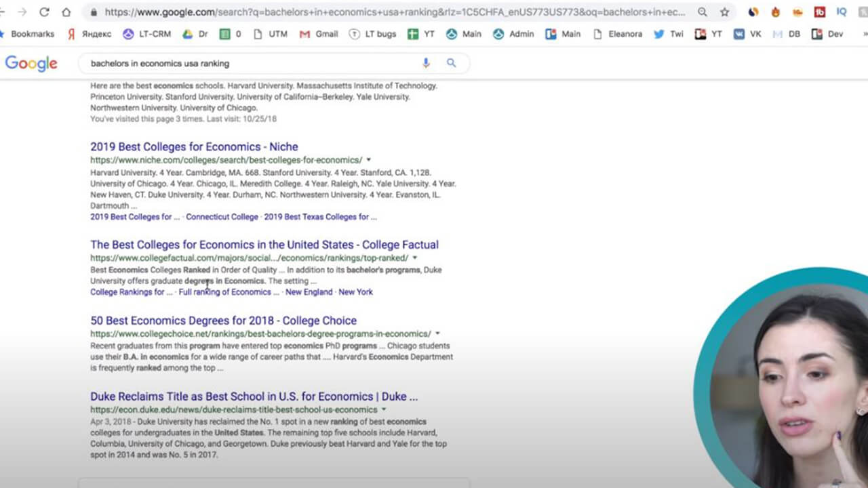Open the Twi Twitter bookmark

669,34
